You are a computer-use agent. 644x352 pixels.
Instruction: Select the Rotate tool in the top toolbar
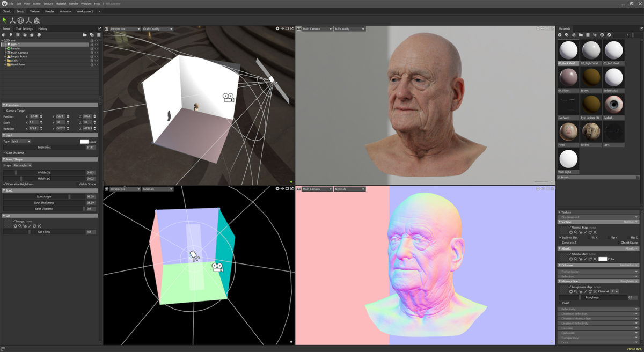[20, 20]
